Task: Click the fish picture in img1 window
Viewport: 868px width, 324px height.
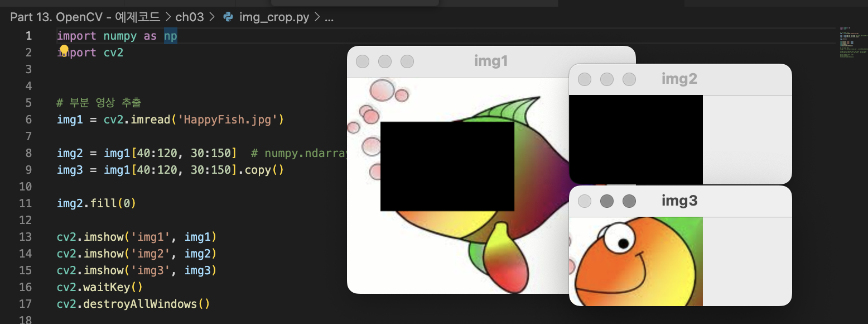Action: pos(458,185)
